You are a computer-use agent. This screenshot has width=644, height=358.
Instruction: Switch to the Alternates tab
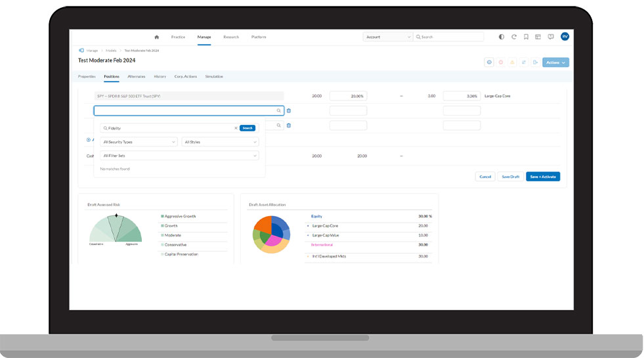coord(137,76)
